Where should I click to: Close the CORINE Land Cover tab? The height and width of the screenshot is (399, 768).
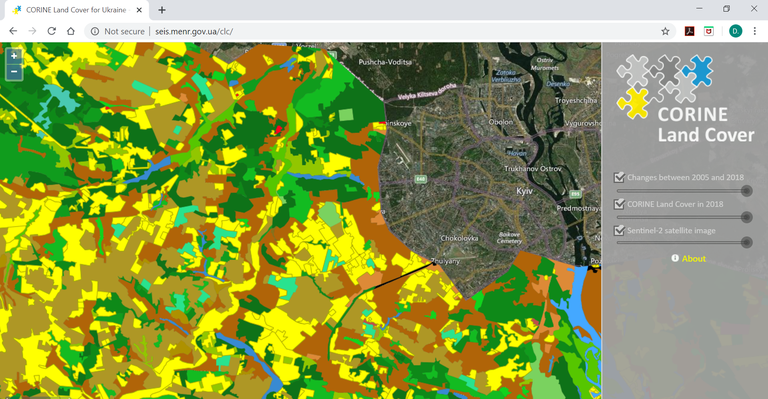(139, 10)
